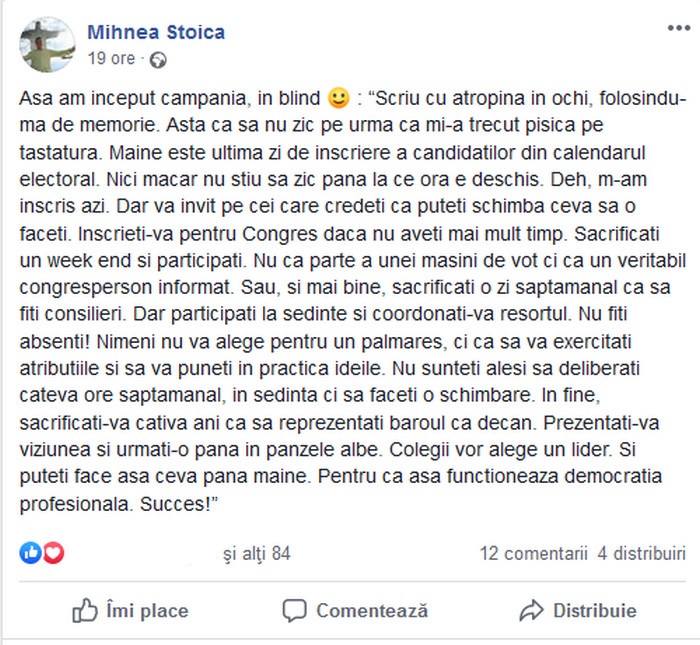700x645 pixels.
Task: Select the "Comentează" button label
Action: 372,611
